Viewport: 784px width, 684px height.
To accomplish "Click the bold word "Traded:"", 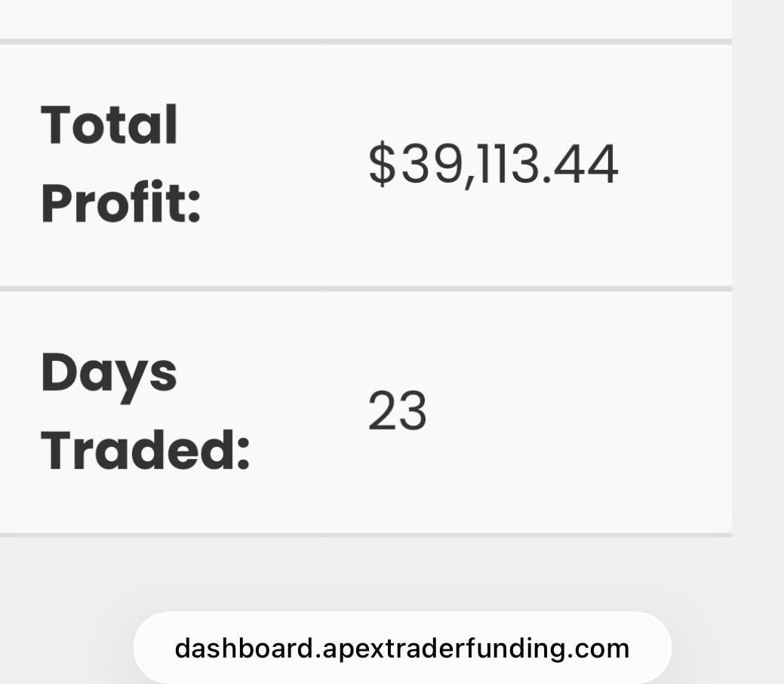I will coord(145,450).
